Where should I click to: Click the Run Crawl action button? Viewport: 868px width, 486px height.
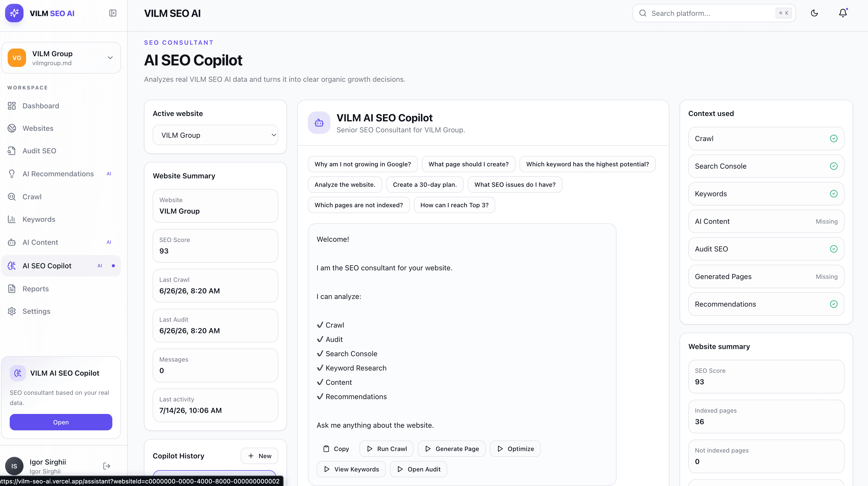pos(387,449)
